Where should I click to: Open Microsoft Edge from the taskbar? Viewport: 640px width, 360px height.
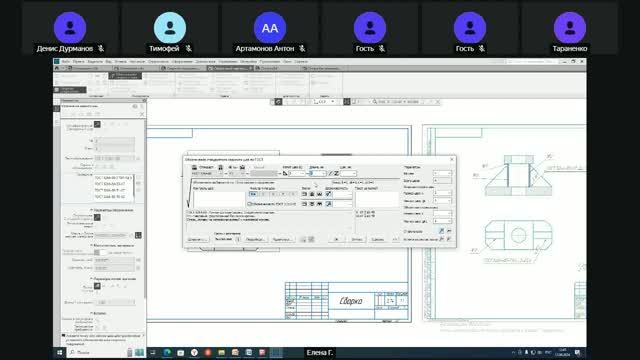tap(167, 352)
